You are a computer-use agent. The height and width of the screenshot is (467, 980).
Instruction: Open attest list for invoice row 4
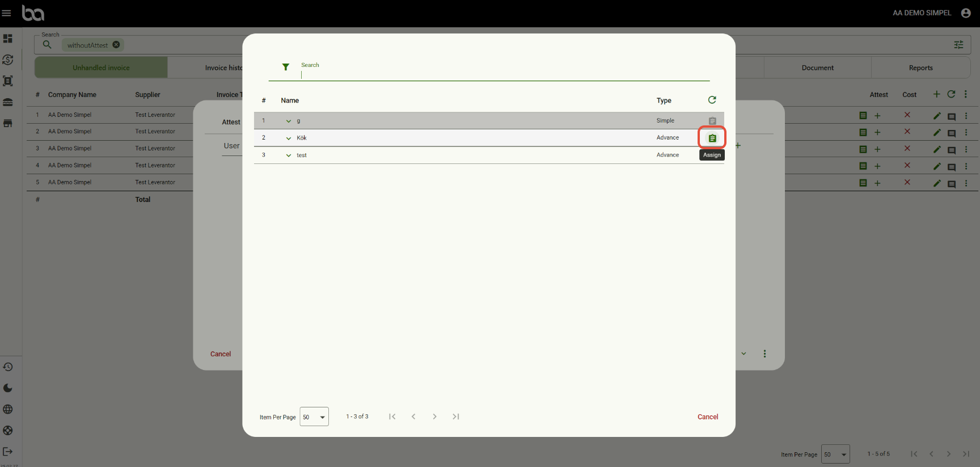pyautogui.click(x=863, y=166)
